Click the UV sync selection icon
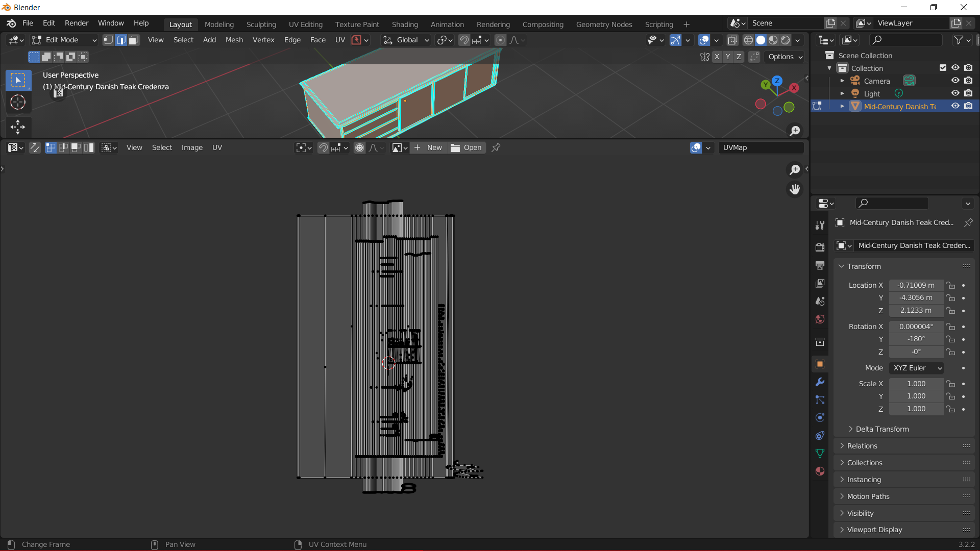The height and width of the screenshot is (551, 980). point(35,147)
